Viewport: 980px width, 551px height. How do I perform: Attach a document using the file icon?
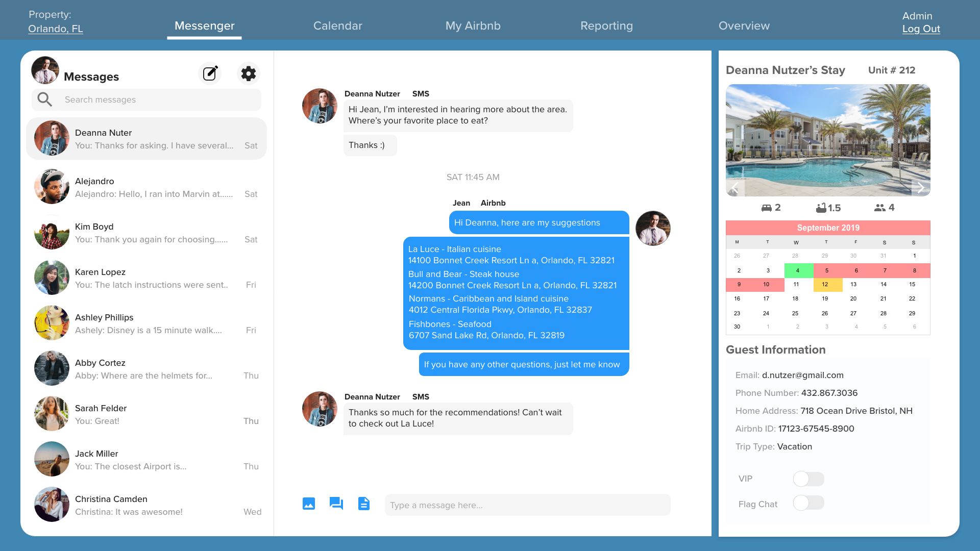click(364, 504)
